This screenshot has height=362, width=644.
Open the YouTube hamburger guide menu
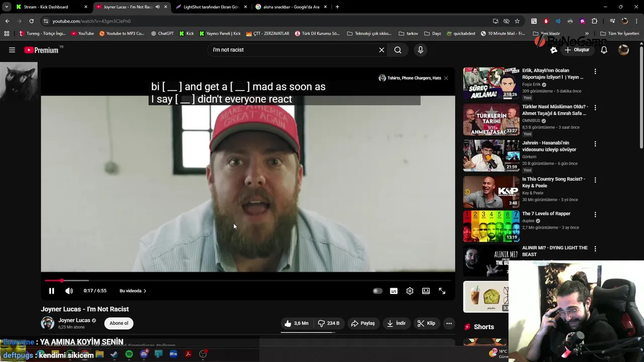[x=12, y=50]
